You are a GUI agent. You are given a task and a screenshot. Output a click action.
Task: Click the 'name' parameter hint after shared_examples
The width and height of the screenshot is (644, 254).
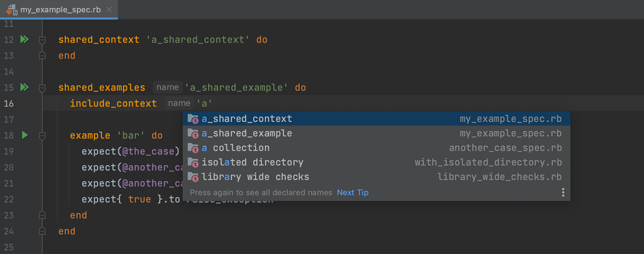[168, 87]
